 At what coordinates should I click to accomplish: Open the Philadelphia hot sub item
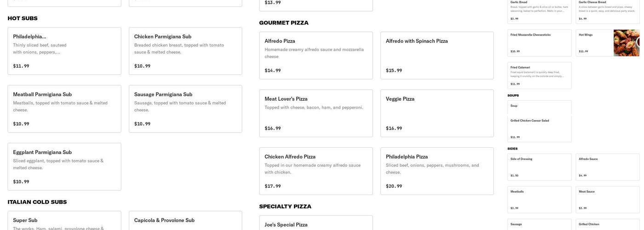64,51
